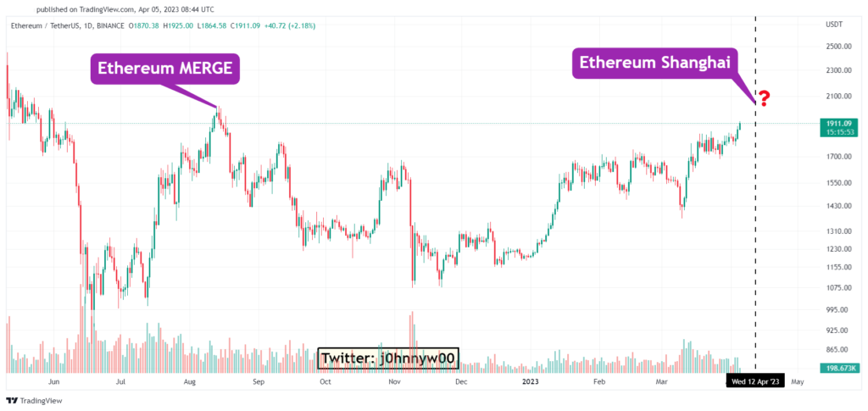Open the USDT currency selector
This screenshot has height=411, width=868.
833,25
